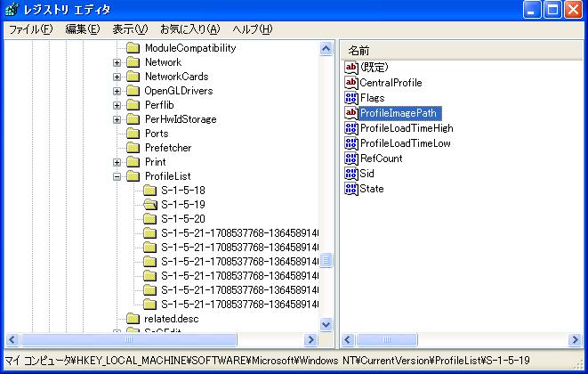Select the ModuleCompatibility key name
Screen dimensions: 588x374
pyautogui.click(x=190, y=48)
